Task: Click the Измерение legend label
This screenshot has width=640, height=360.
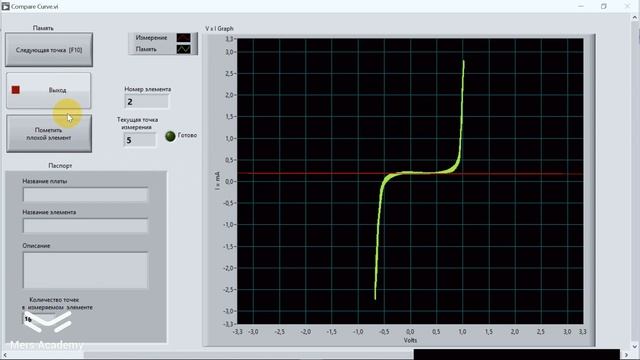Action: pyautogui.click(x=151, y=38)
